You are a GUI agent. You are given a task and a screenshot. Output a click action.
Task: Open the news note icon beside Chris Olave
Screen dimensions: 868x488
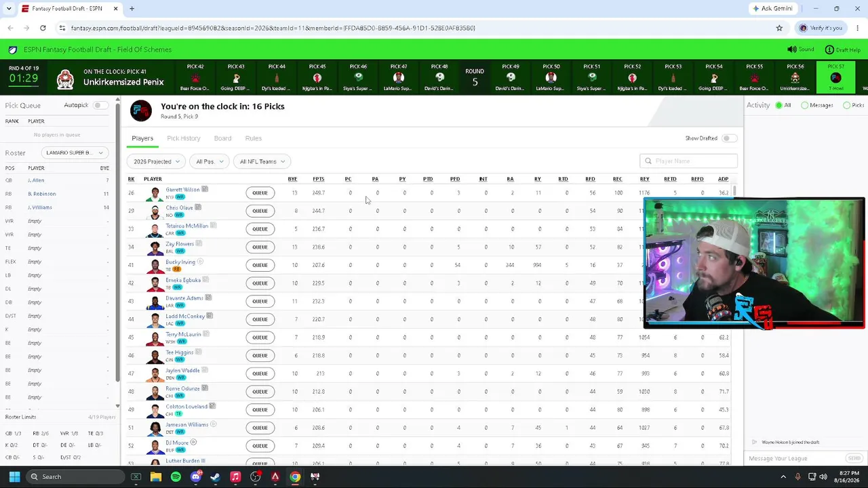[197, 207]
